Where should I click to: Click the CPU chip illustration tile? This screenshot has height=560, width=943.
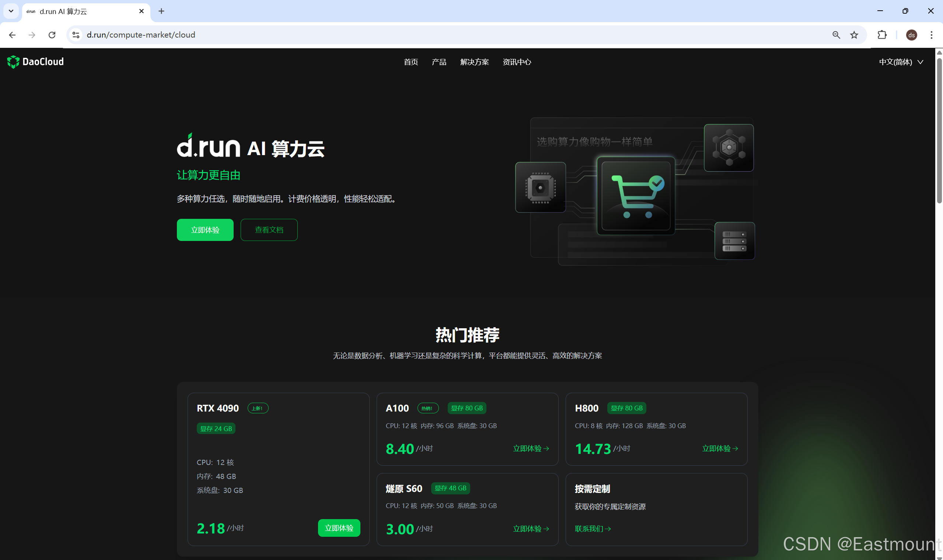coord(540,187)
